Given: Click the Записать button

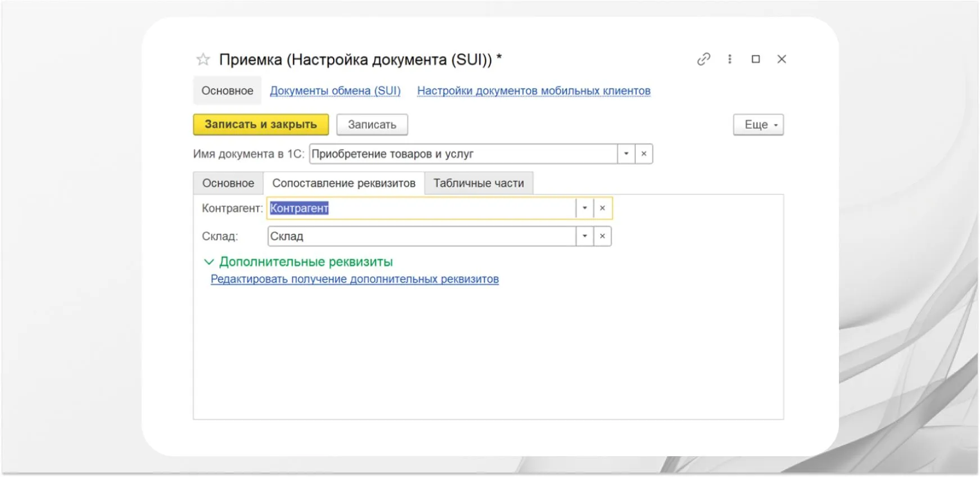Looking at the screenshot, I should (372, 125).
